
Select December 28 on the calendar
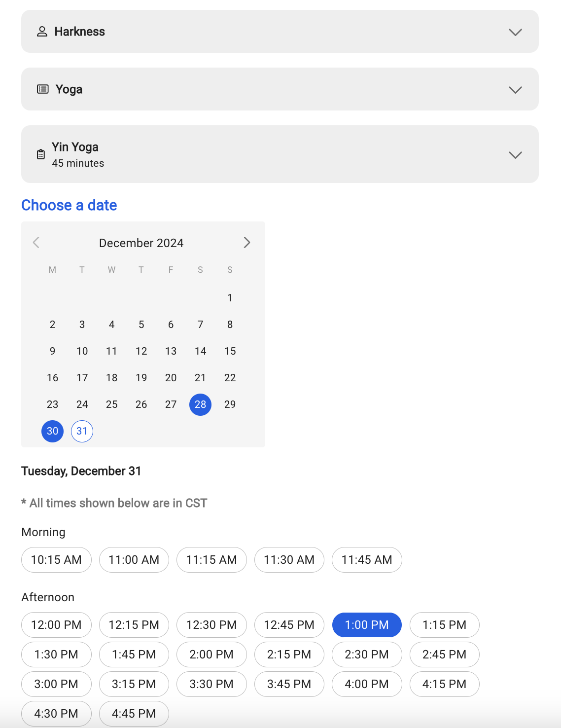[200, 404]
